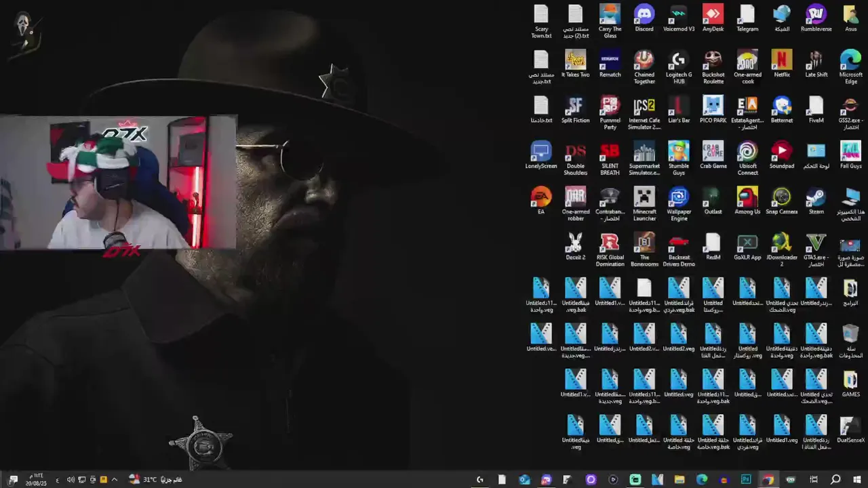868x488 pixels.
Task: Select the Asus folder icon
Action: point(850,19)
